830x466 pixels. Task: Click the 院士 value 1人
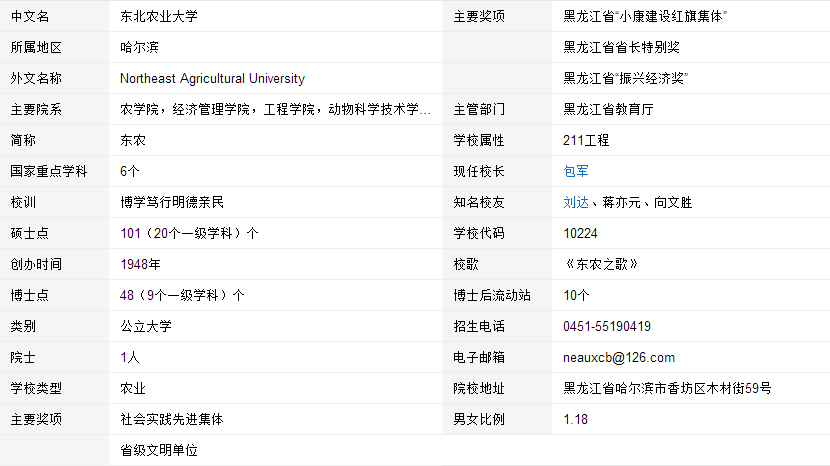click(130, 357)
